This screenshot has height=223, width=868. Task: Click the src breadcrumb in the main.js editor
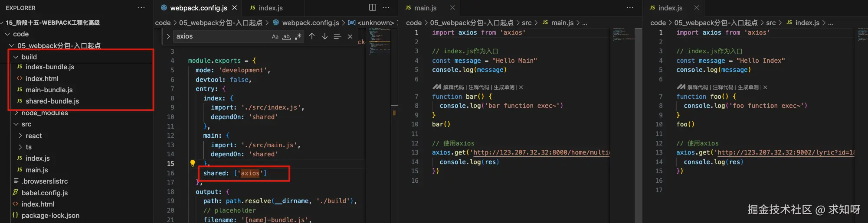[x=527, y=23]
